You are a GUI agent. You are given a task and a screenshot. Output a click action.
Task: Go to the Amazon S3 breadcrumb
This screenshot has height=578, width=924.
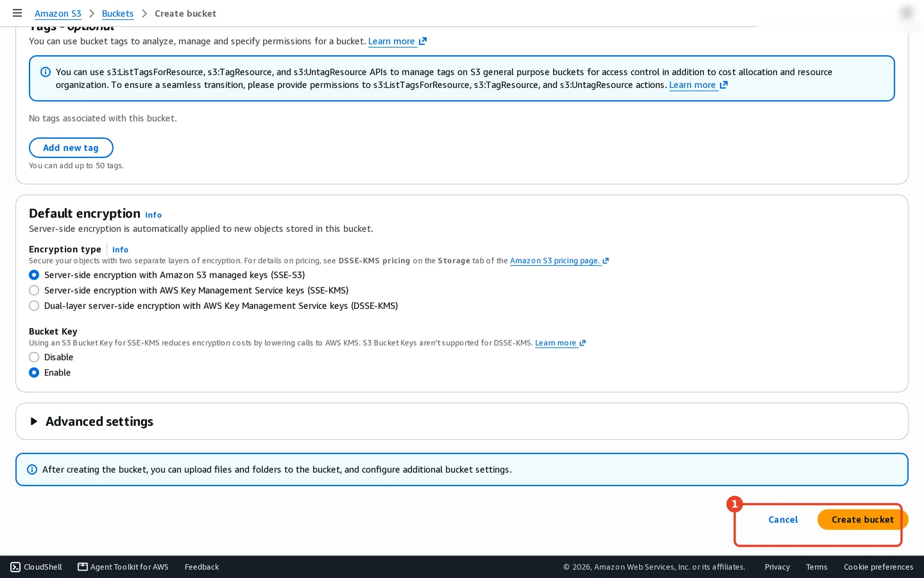point(58,13)
